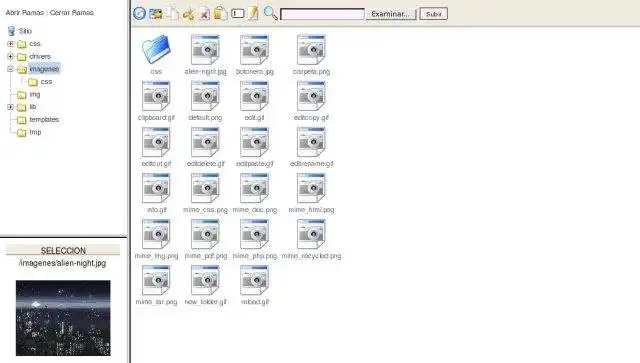
Task: Select the mime_html.png file icon
Action: (311, 188)
